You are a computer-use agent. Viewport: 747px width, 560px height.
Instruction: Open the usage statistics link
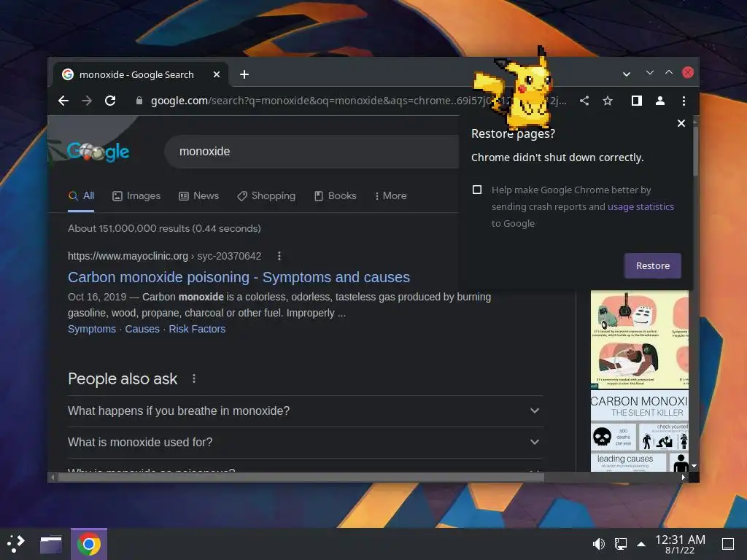(x=640, y=206)
